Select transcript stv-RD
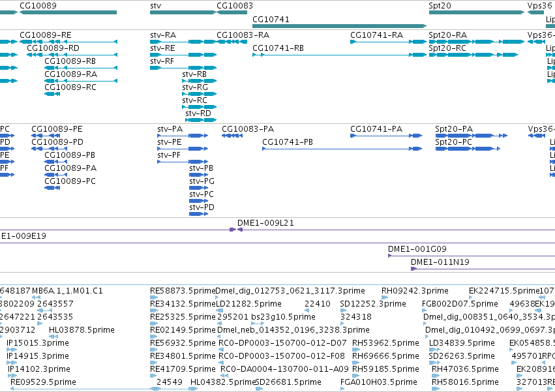The height and width of the screenshot is (392, 555). coord(198,113)
